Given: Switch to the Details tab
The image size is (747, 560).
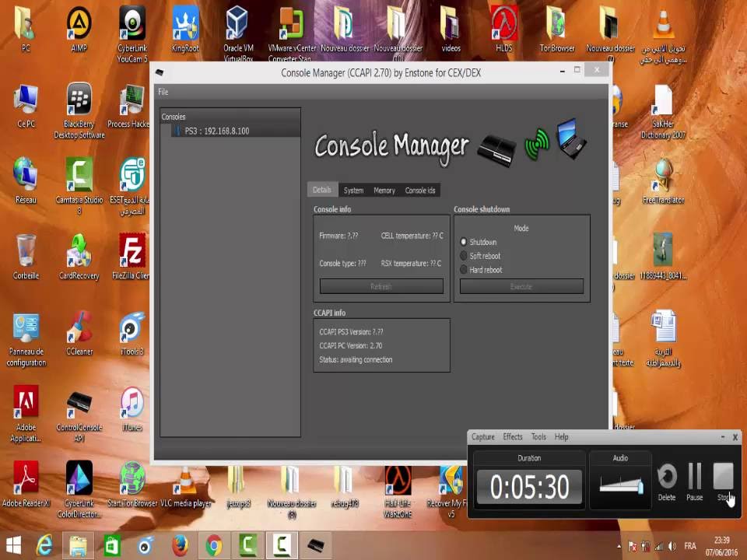Looking at the screenshot, I should coord(322,190).
